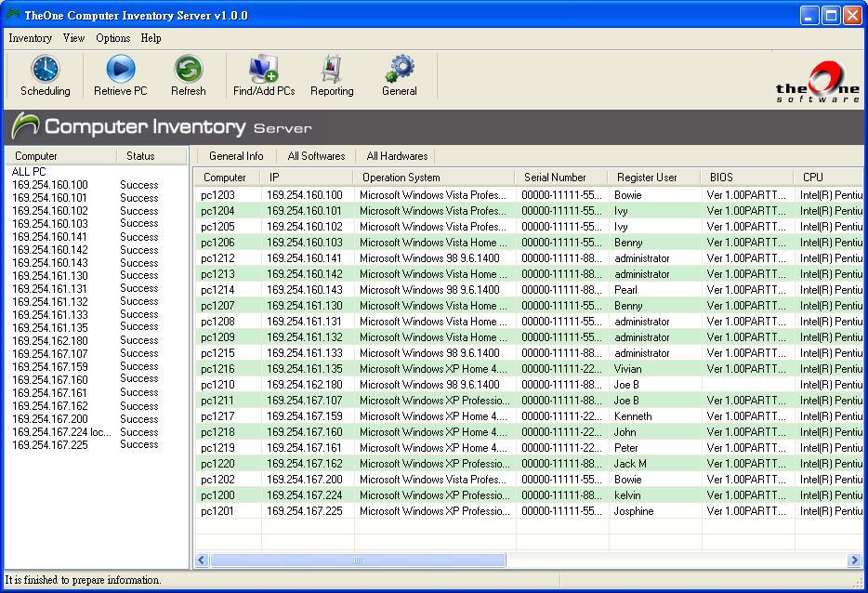Click the Status column header in left panel
Viewport: 868px width, 593px height.
pos(151,156)
